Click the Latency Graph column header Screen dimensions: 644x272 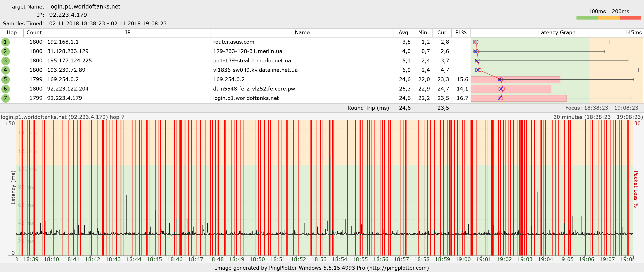point(557,32)
